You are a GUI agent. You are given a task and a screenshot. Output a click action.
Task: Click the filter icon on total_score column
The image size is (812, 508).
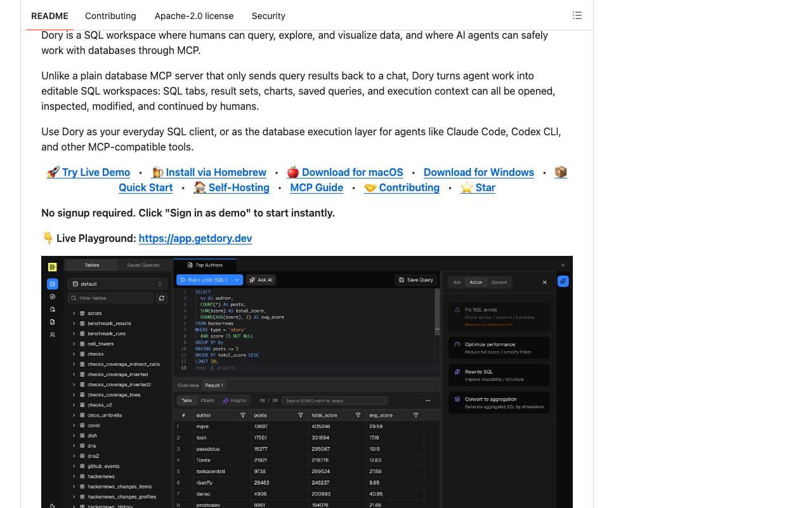tap(358, 415)
